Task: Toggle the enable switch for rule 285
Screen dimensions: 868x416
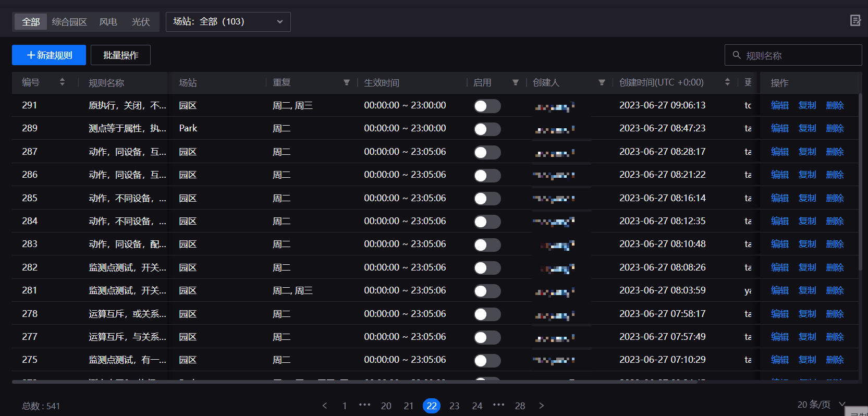Action: (487, 199)
